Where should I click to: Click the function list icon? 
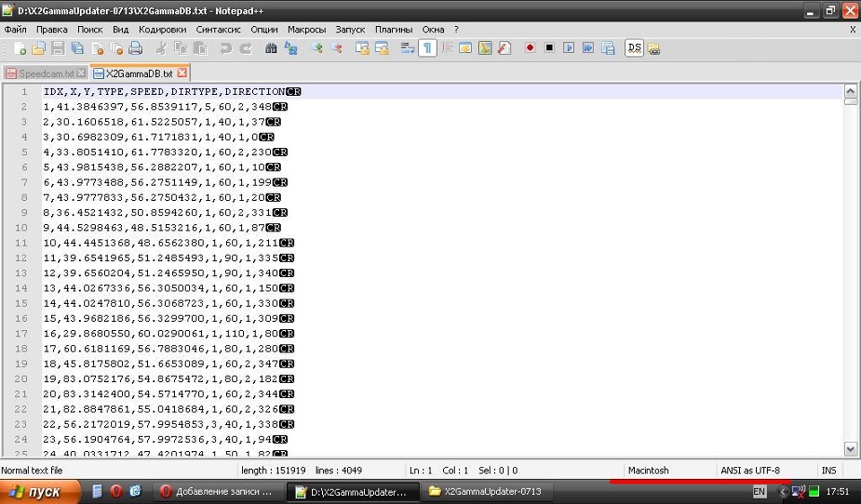coord(504,48)
